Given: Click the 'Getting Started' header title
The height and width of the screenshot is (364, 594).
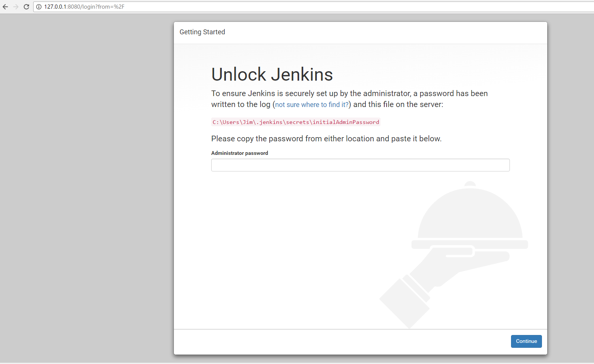Looking at the screenshot, I should click(x=202, y=32).
